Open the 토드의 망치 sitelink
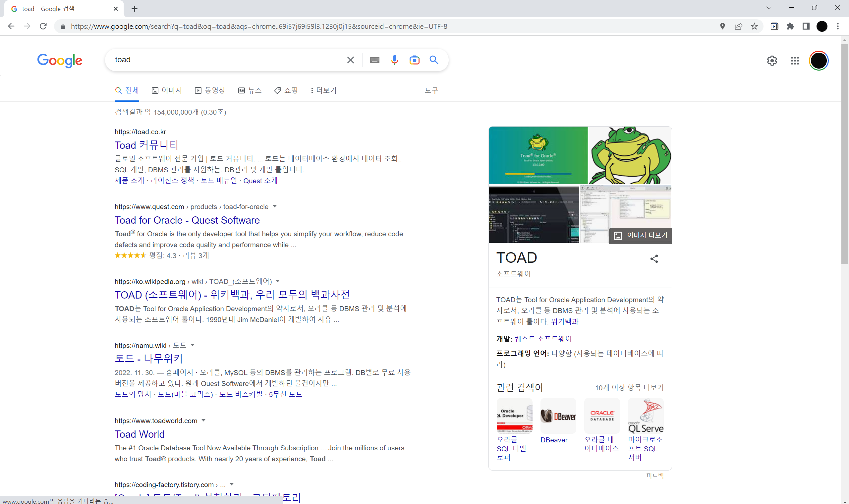The height and width of the screenshot is (504, 849). pyautogui.click(x=133, y=394)
